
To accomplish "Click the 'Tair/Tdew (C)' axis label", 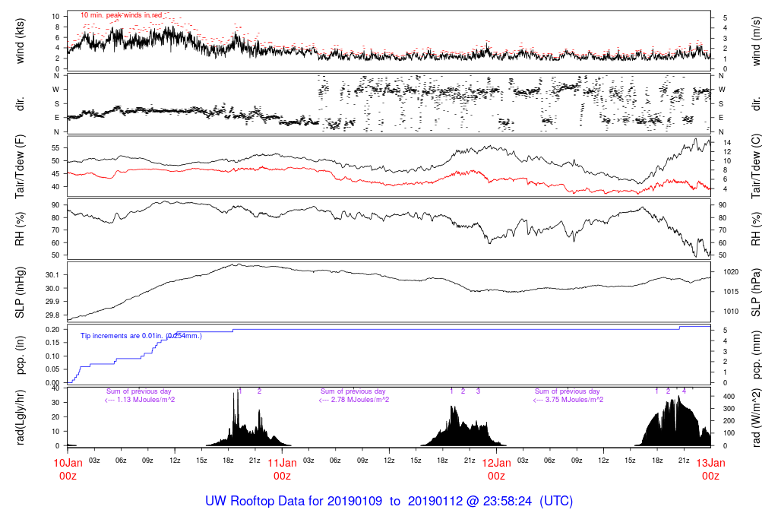I will tap(756, 166).
